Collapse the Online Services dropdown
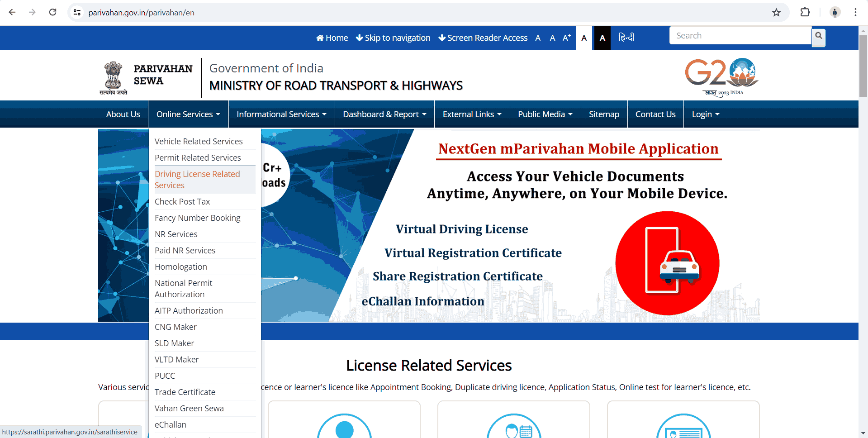868x438 pixels. pyautogui.click(x=188, y=114)
